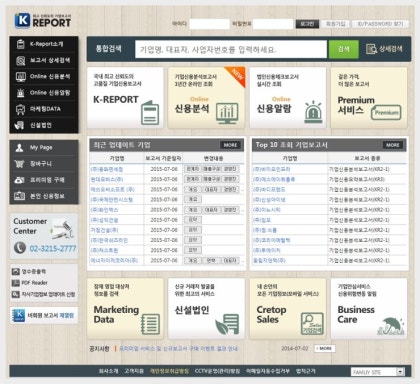420x384 pixels.
Task: Click the dark 로그인 button
Action: pos(307,24)
